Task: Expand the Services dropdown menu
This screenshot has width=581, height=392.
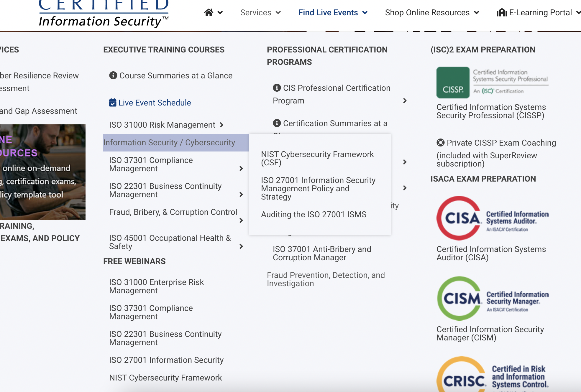Action: pyautogui.click(x=260, y=13)
